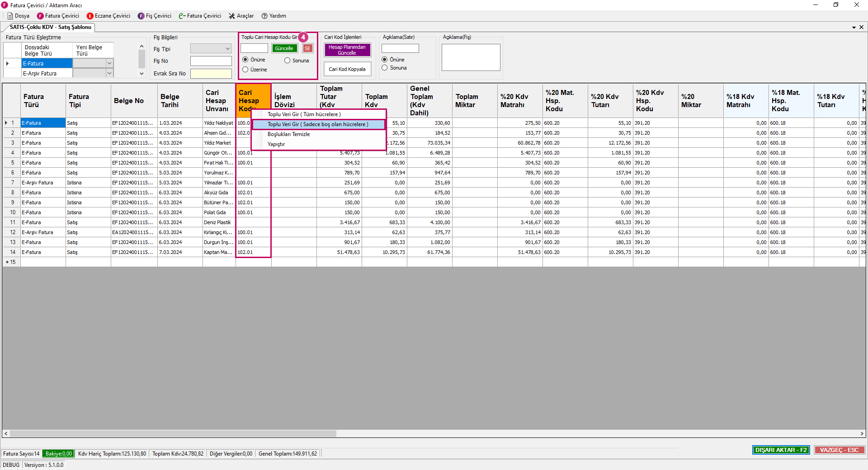Click the green e-Fatura Çevirici icon

pyautogui.click(x=182, y=16)
